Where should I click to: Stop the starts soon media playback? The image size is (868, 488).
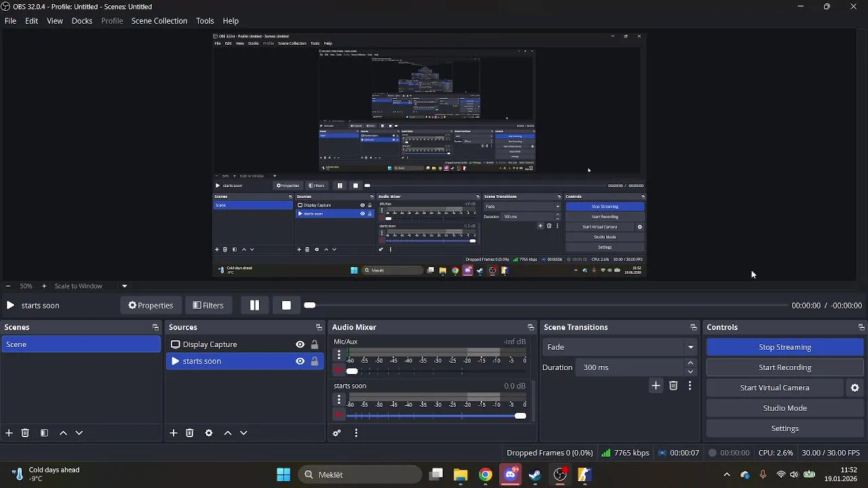(286, 306)
